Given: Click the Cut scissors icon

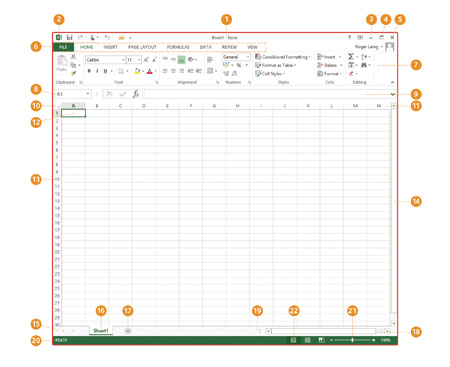Looking at the screenshot, I should (x=73, y=57).
